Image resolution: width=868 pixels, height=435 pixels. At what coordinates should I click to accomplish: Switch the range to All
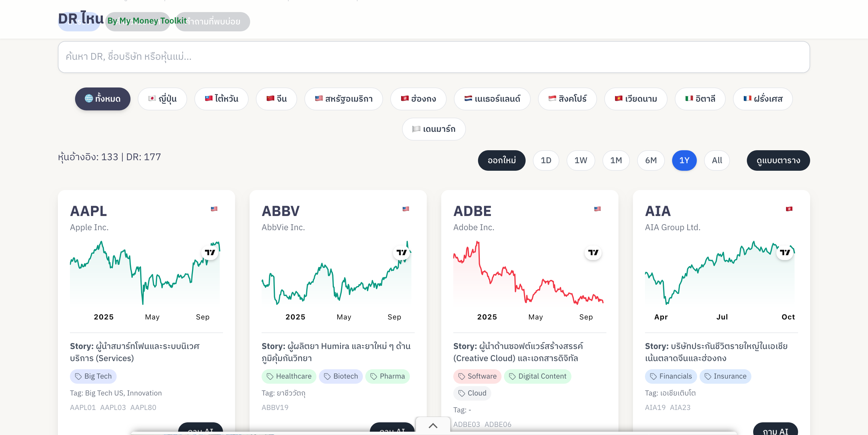(x=717, y=160)
